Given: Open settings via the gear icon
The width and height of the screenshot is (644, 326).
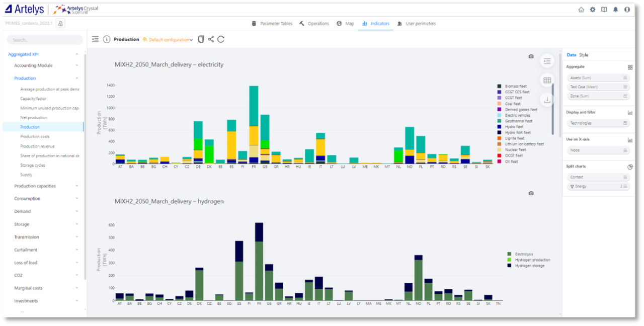Looking at the screenshot, I should (x=593, y=10).
